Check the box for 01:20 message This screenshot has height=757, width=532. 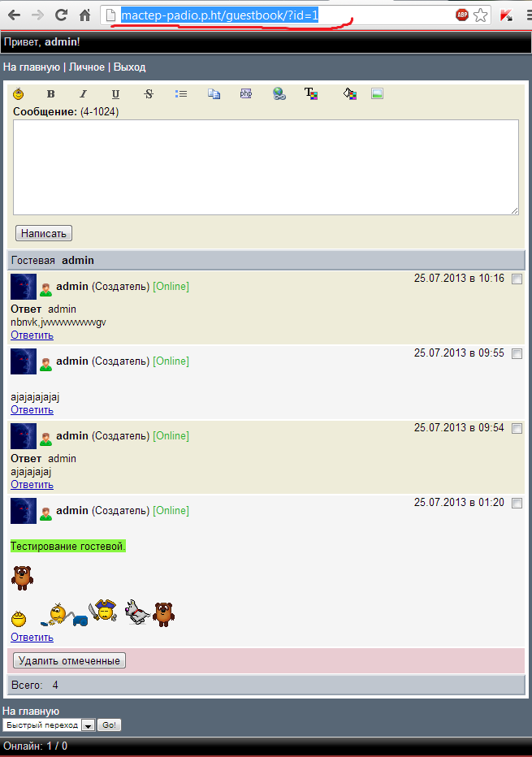517,503
